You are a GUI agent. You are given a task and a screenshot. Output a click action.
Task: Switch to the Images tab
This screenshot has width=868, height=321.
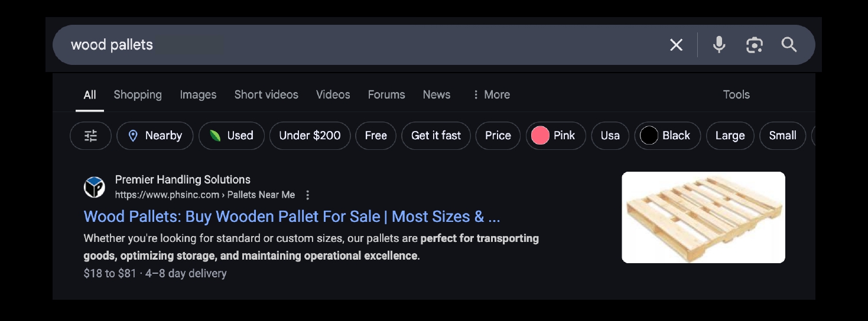198,94
